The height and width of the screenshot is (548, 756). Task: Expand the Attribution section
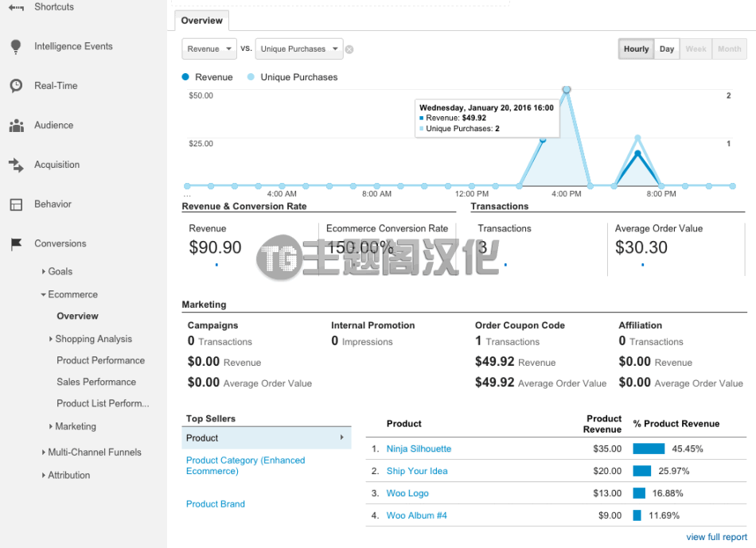[44, 475]
